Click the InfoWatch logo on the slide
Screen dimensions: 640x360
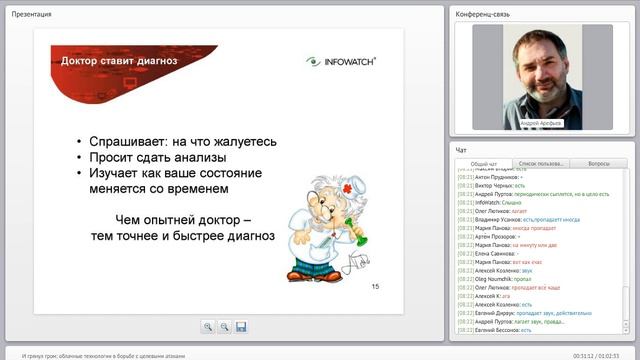341,62
